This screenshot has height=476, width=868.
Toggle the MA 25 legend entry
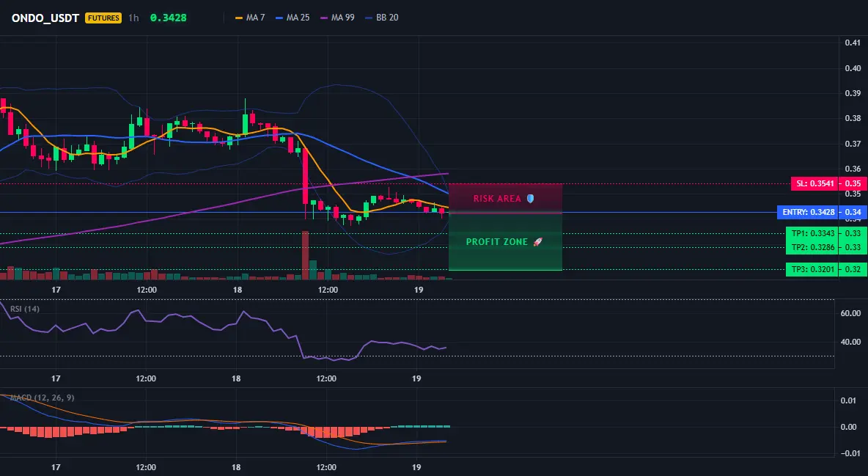pos(293,18)
